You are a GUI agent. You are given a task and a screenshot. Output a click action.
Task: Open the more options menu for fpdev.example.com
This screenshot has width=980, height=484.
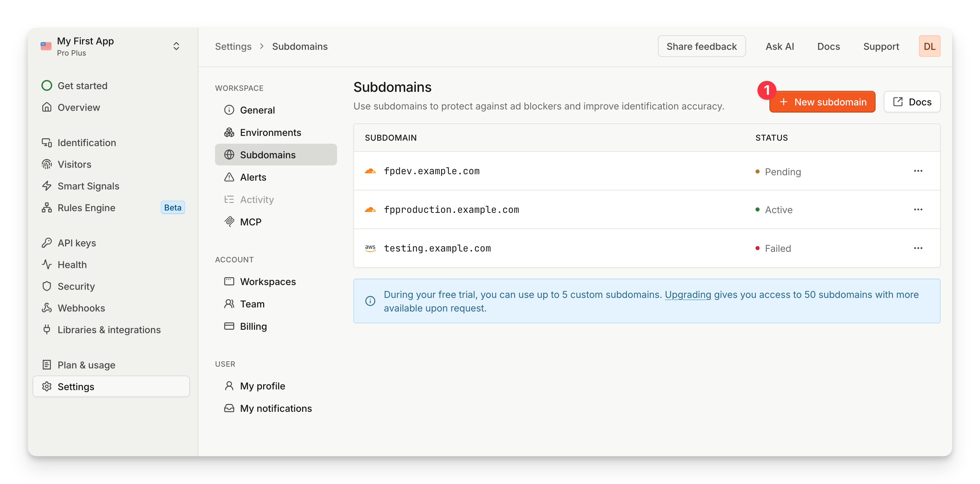pyautogui.click(x=918, y=171)
